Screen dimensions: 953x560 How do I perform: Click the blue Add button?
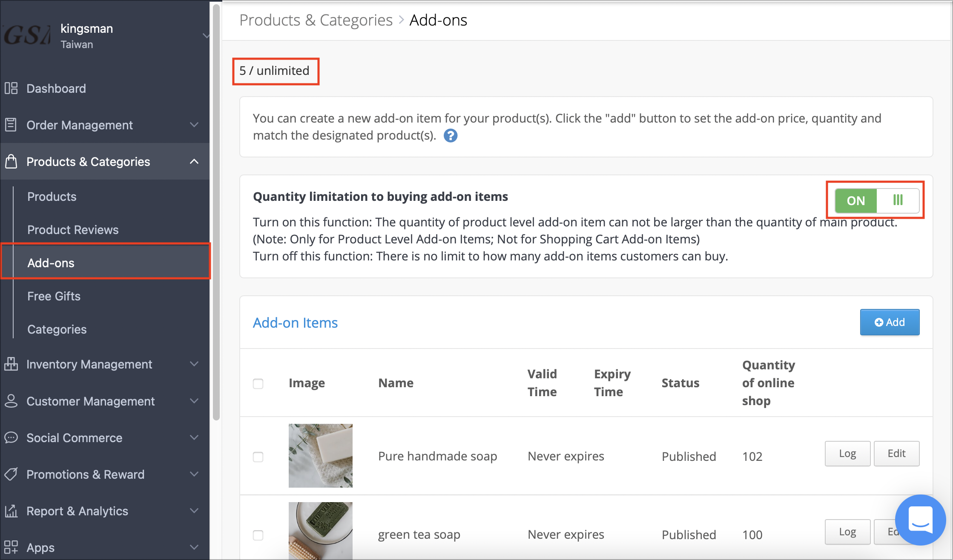(890, 322)
